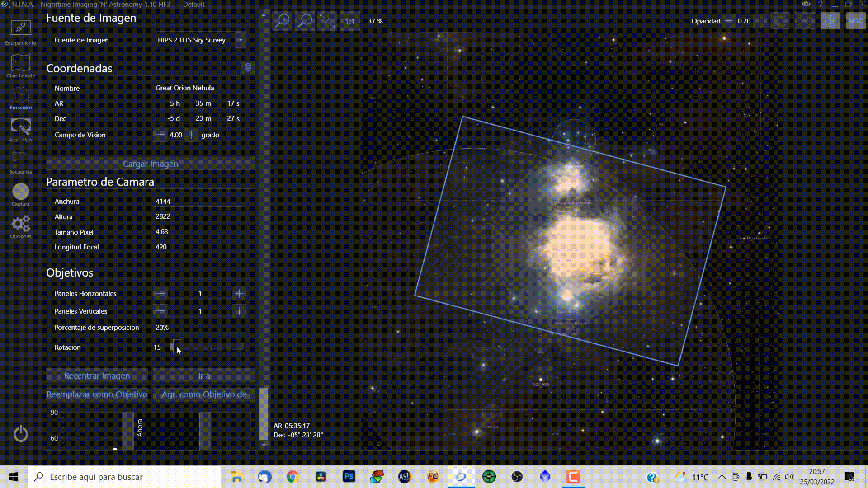Click the eye icon in title bar
Screen dimensions: 868x488
[x=806, y=4]
